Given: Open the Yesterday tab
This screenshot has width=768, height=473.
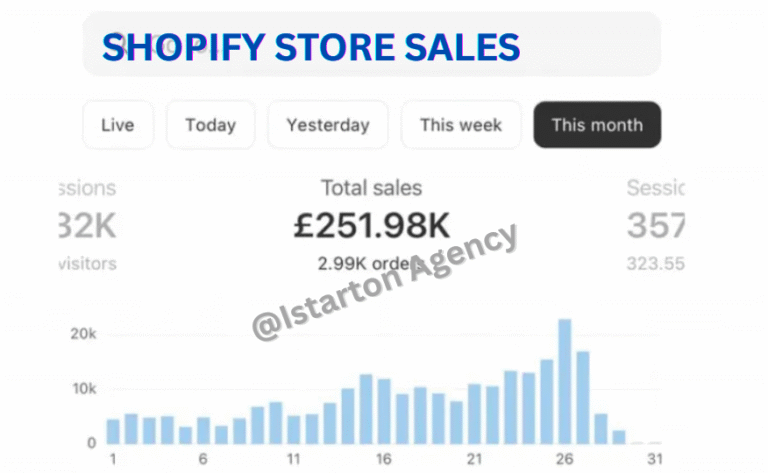Looking at the screenshot, I should tap(327, 125).
